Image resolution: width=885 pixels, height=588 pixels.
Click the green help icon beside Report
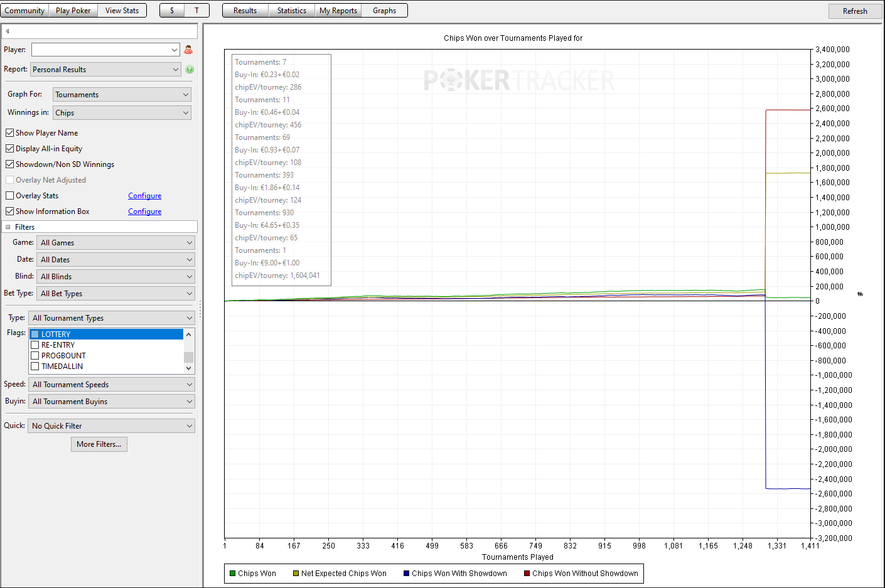pos(190,70)
